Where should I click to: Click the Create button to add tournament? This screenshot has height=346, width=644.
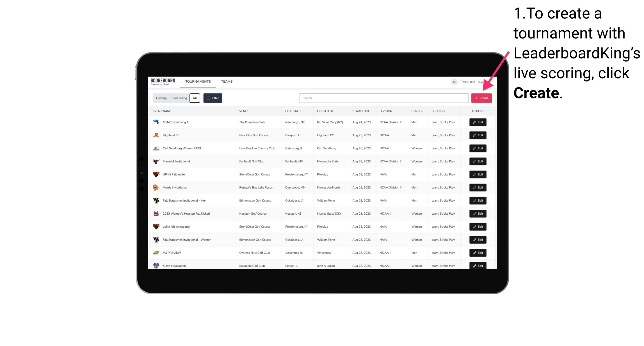[x=481, y=98]
